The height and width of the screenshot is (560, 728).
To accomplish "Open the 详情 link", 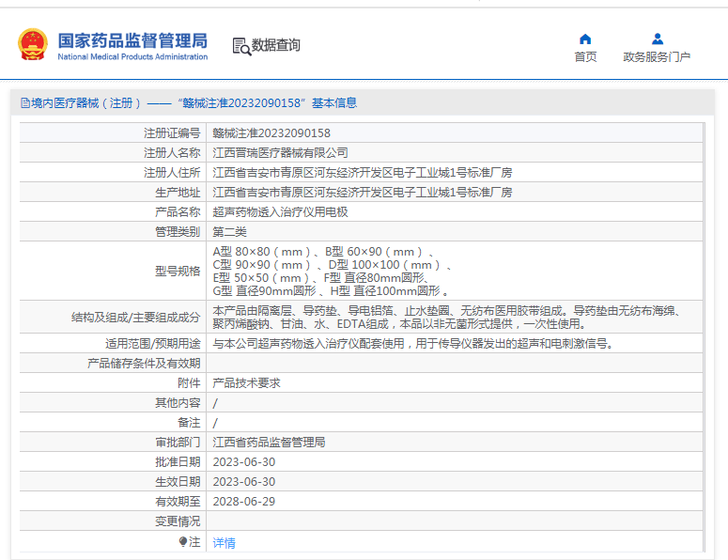I will click(x=224, y=542).
